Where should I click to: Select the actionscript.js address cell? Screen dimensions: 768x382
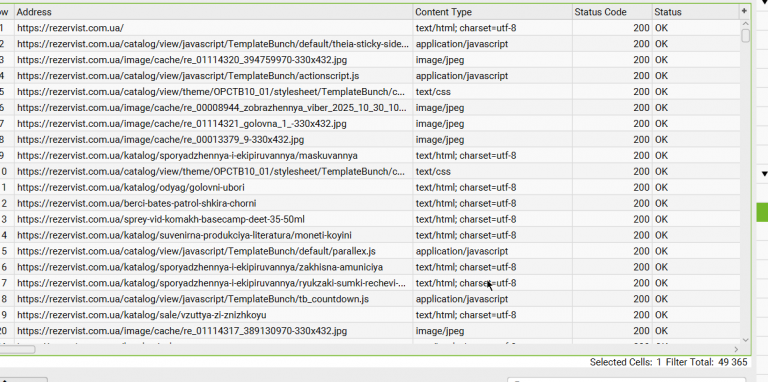(x=214, y=76)
